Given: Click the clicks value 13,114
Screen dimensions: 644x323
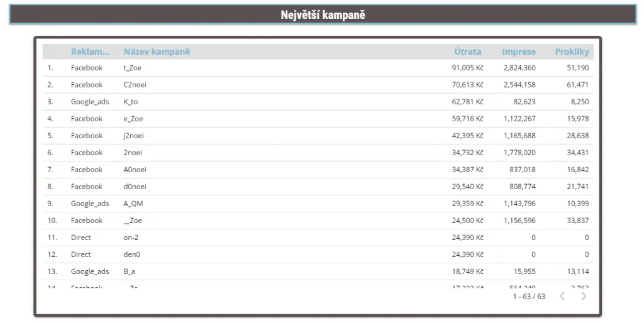Looking at the screenshot, I should [578, 271].
